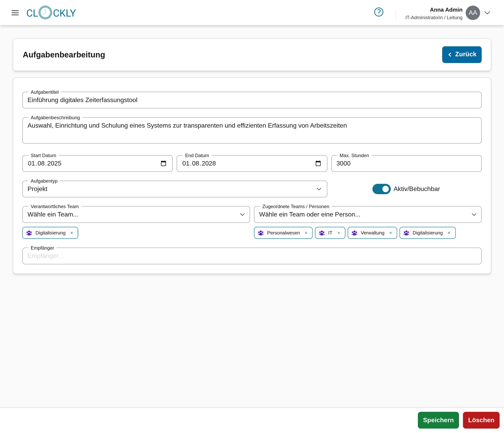Viewport: 504px width, 433px height.
Task: Open Zugeordnete Teams / Personen dropdown
Action: pos(367,214)
